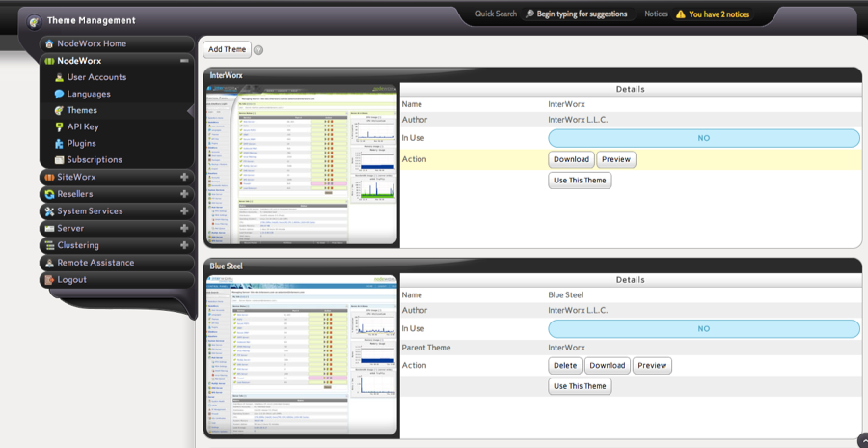Screen dimensions: 868x448
Task: Click the yellow notices warning icon
Action: [680, 14]
